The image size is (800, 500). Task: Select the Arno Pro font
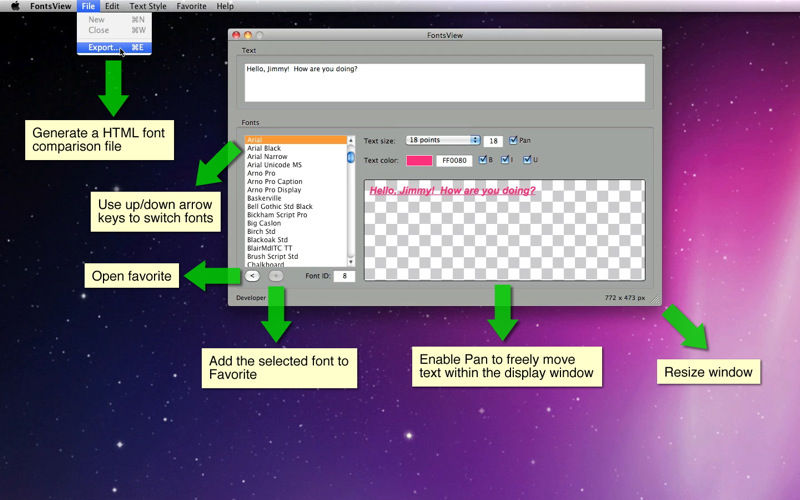[295, 173]
